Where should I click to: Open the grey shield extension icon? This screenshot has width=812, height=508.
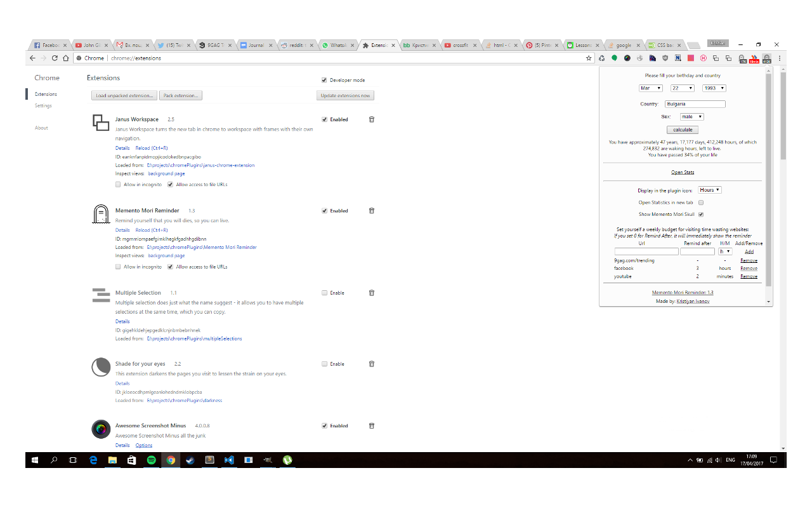(665, 58)
